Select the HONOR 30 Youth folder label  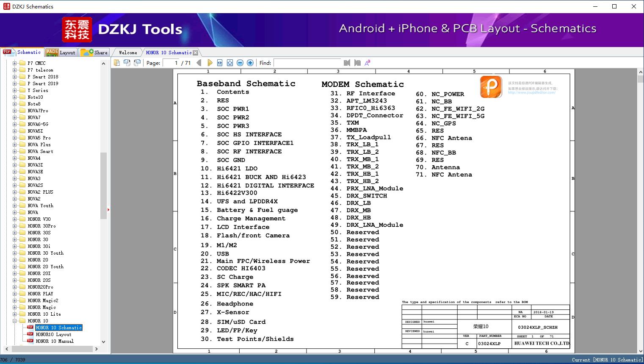coord(45,253)
